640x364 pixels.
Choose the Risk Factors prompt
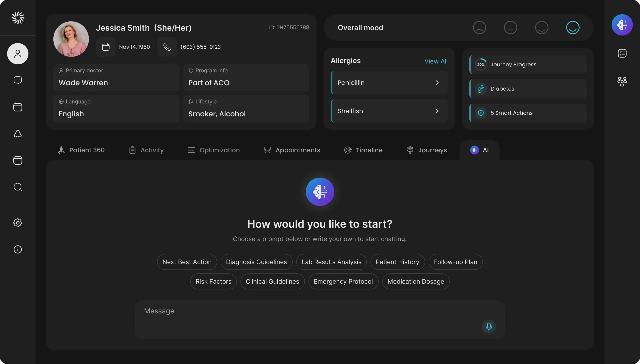pyautogui.click(x=213, y=281)
